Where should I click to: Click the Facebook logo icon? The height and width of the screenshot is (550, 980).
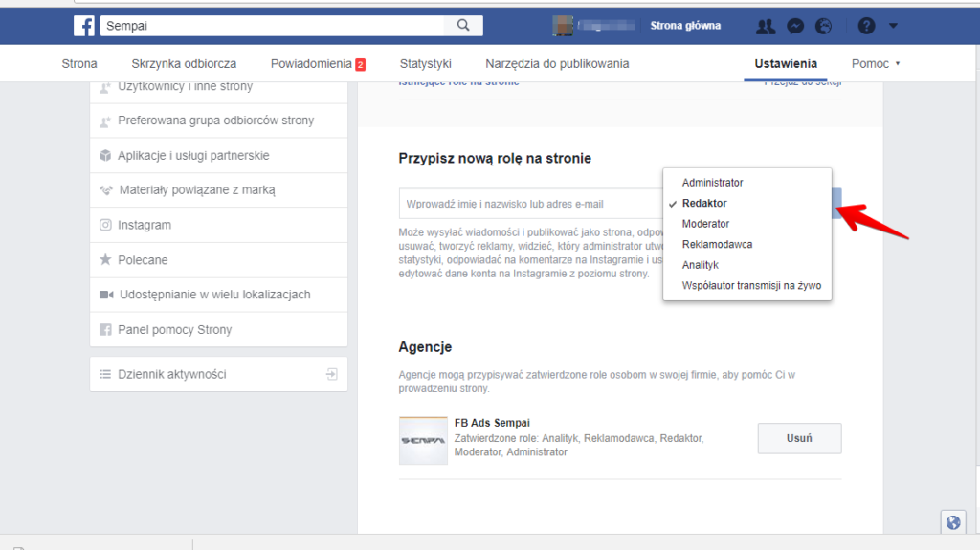click(84, 26)
